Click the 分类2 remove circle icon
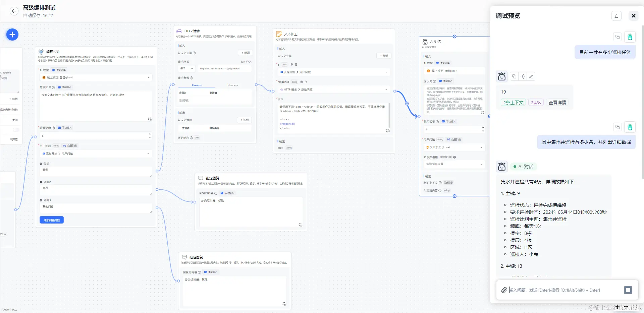644x313 pixels. 41,182
